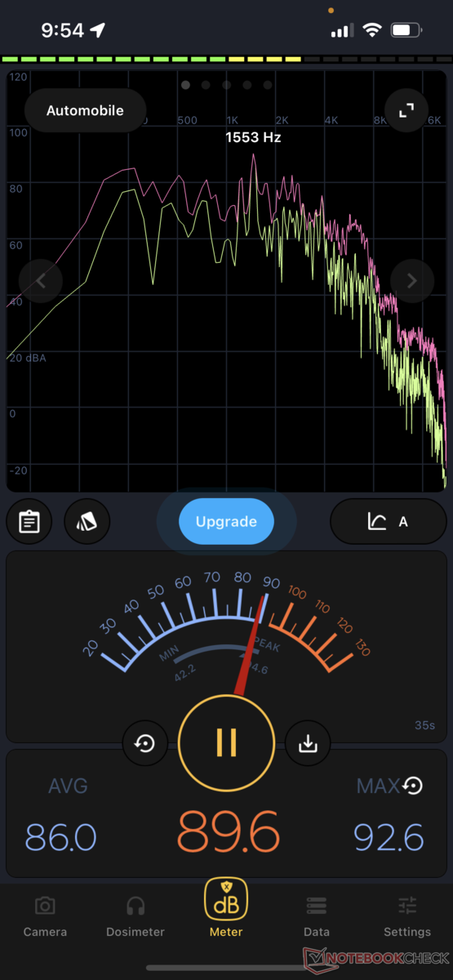This screenshot has width=453, height=980.
Task: Expand the spectrum graph to fullscreen
Action: click(406, 111)
